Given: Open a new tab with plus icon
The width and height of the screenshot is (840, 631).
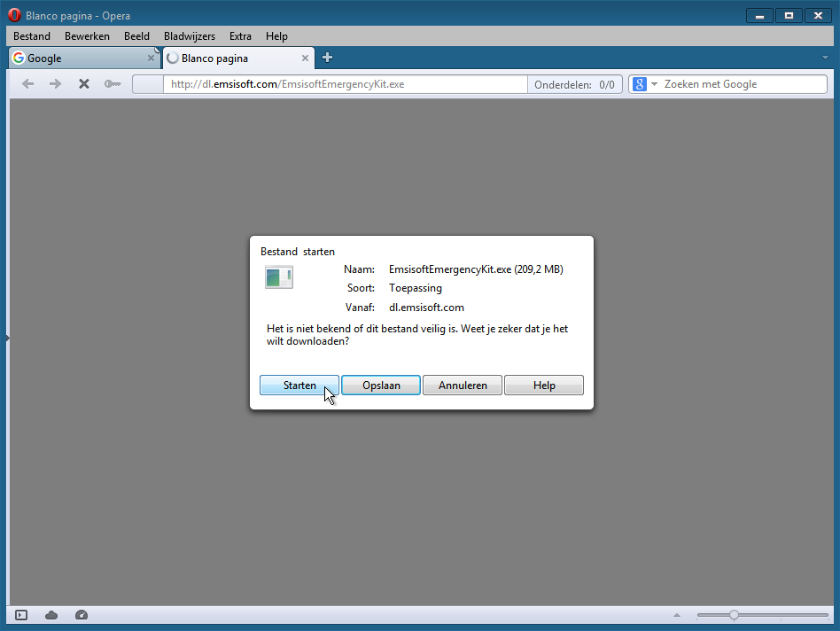Looking at the screenshot, I should tap(327, 58).
